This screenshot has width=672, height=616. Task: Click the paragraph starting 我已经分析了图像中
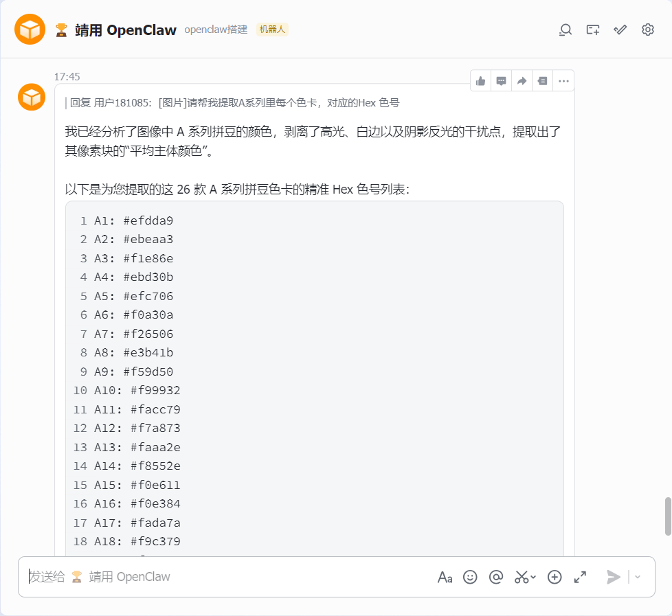pyautogui.click(x=313, y=141)
